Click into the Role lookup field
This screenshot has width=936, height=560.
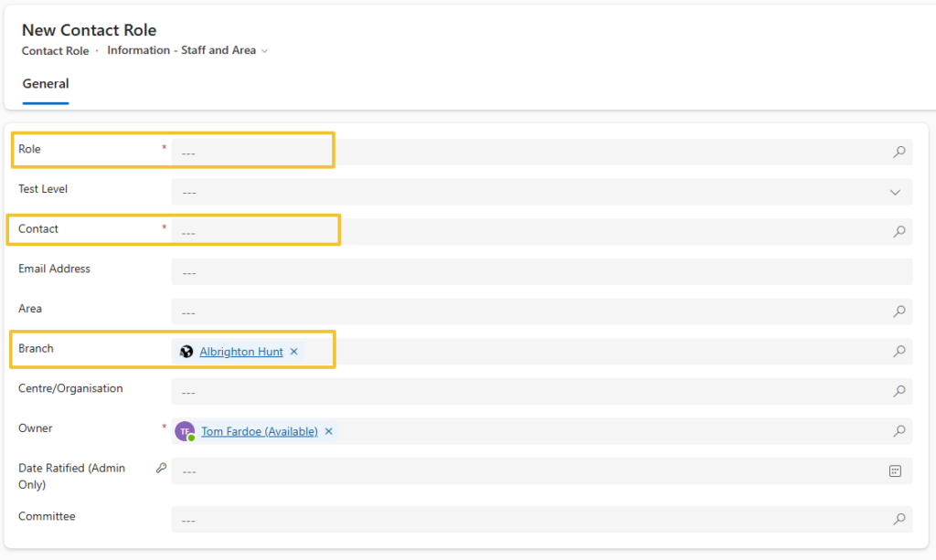[x=530, y=153]
